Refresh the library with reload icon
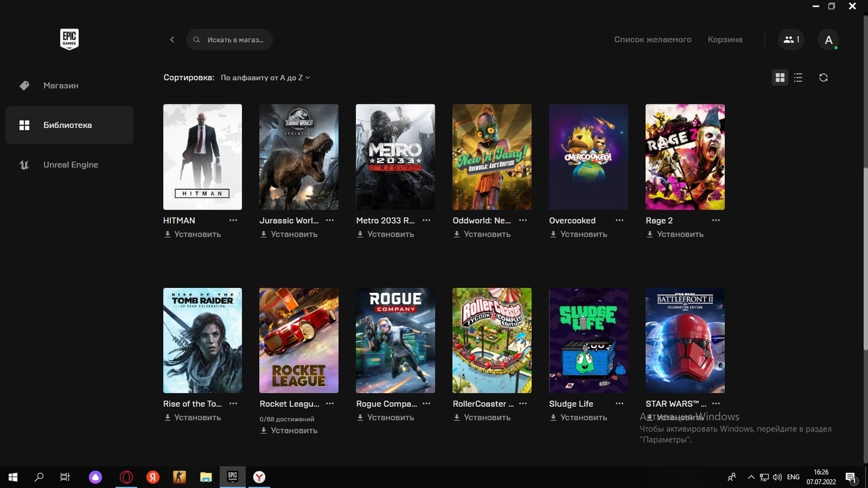This screenshot has width=868, height=488. click(823, 77)
